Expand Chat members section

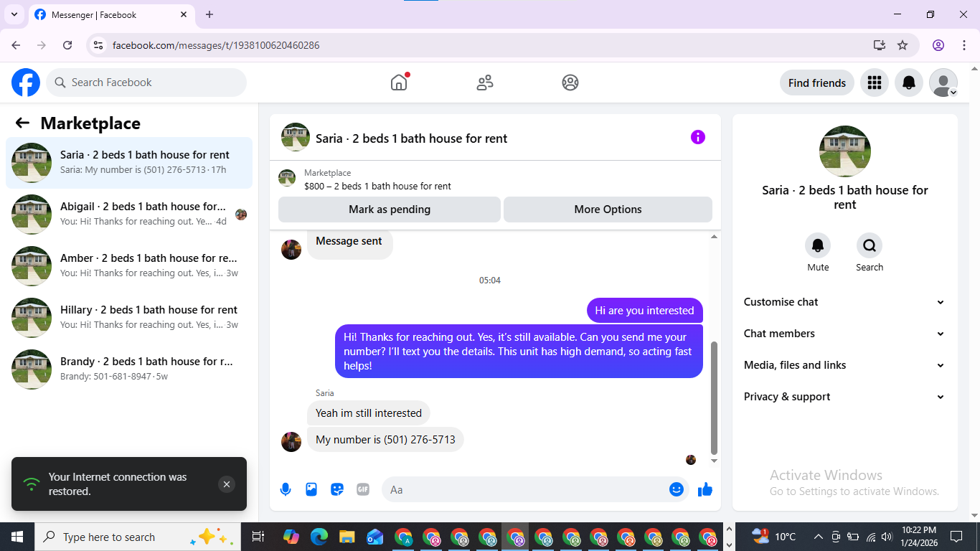[x=844, y=334]
